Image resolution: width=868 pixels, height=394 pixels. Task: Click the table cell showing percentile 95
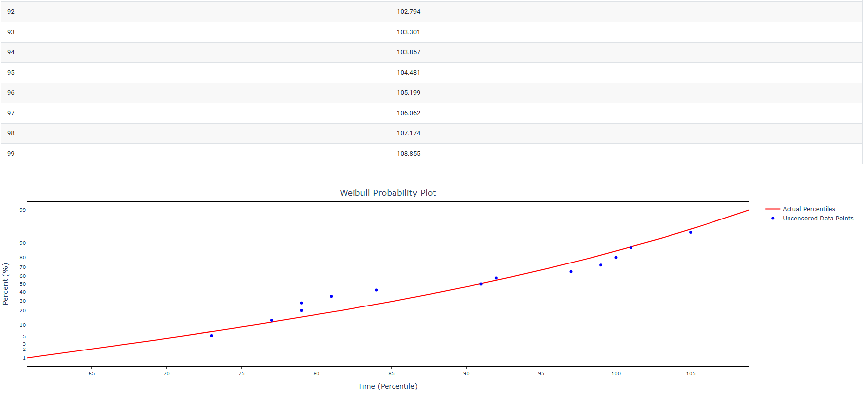[11, 73]
